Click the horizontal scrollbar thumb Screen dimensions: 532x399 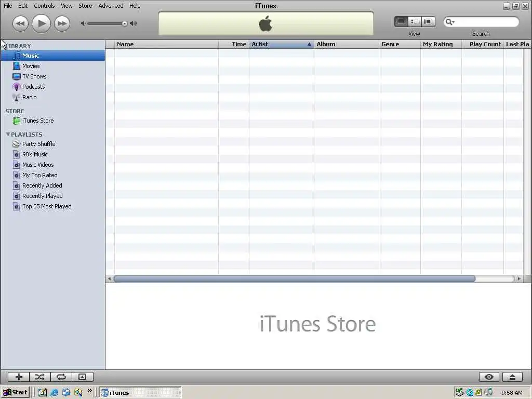(294, 279)
